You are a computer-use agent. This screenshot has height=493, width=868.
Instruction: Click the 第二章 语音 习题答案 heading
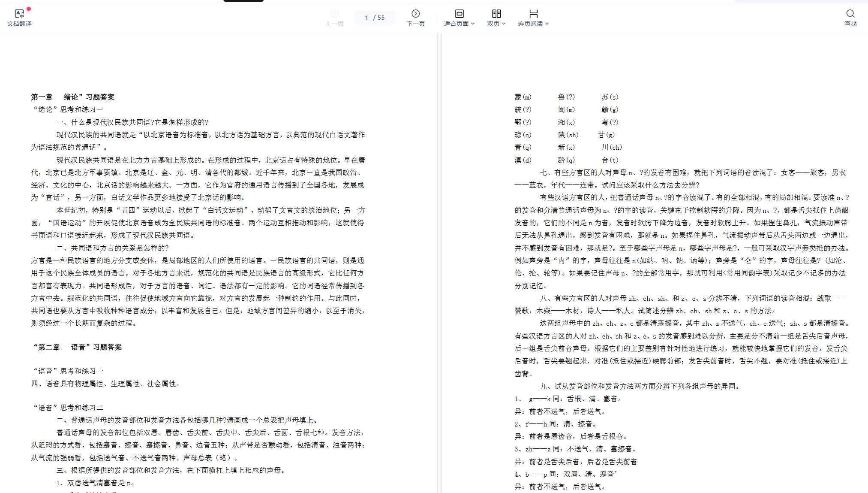coord(78,347)
